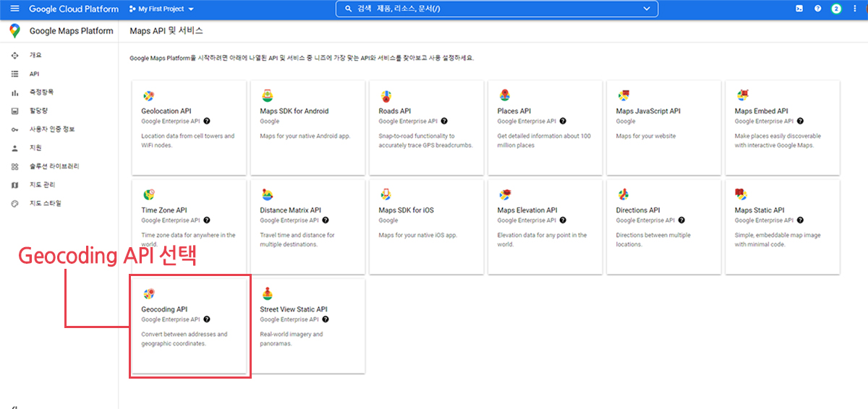Viewport: 868px width, 409px height.
Task: Open the Street View Static API title
Action: tap(294, 309)
